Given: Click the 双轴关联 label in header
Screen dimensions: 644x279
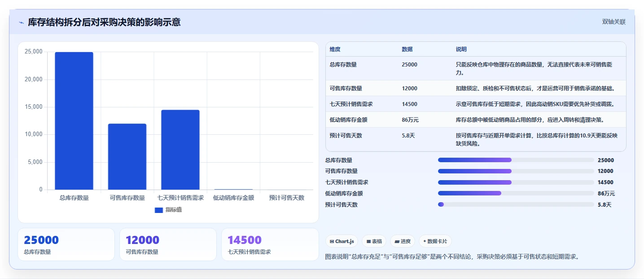Looking at the screenshot, I should point(613,22).
